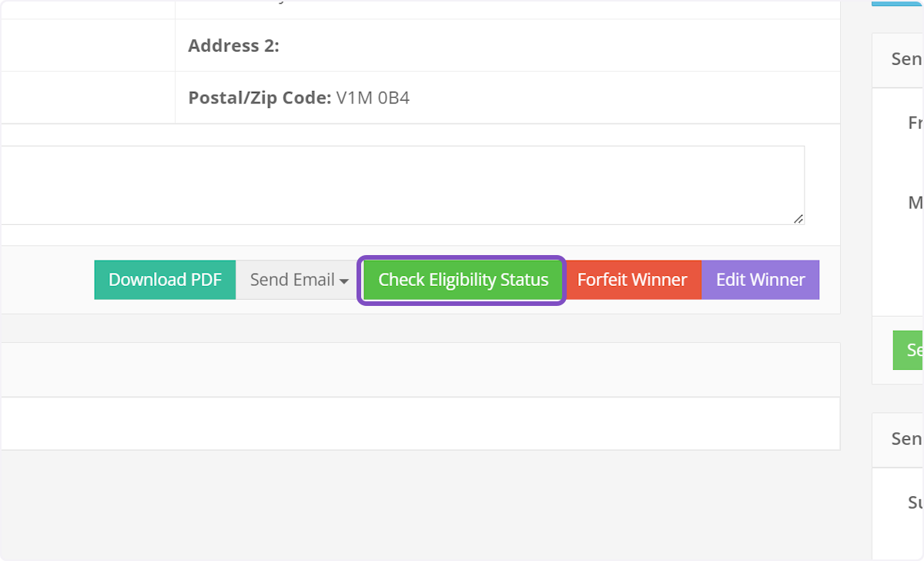The height and width of the screenshot is (561, 924).
Task: Select the postal code value V1M 0B4
Action: [373, 98]
